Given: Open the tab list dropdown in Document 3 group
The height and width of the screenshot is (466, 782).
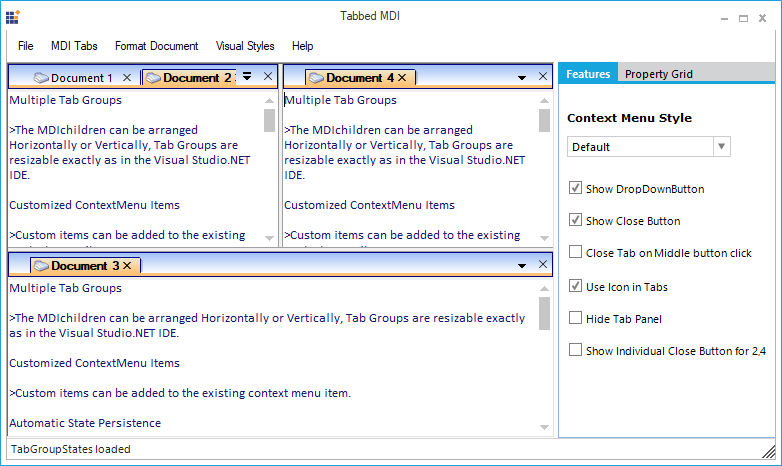Looking at the screenshot, I should (x=522, y=266).
